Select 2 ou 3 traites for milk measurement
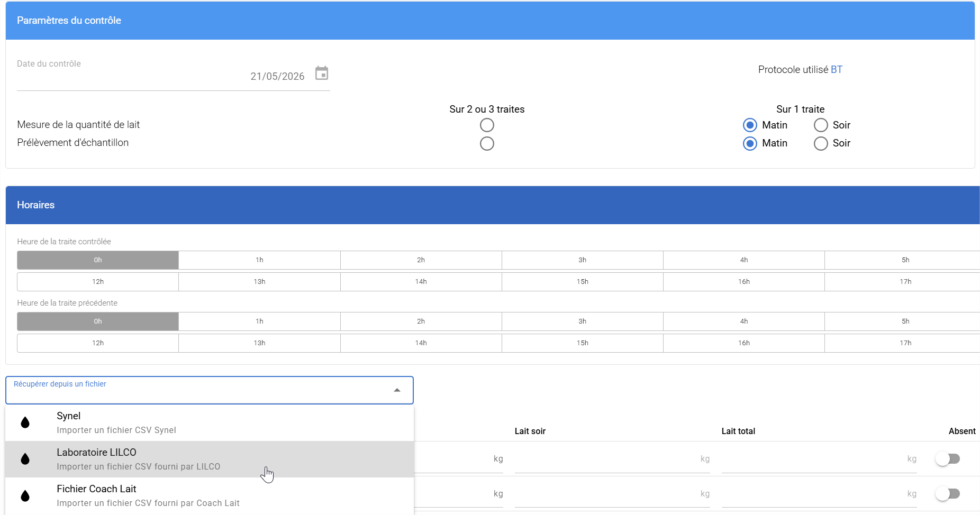 [x=487, y=125]
